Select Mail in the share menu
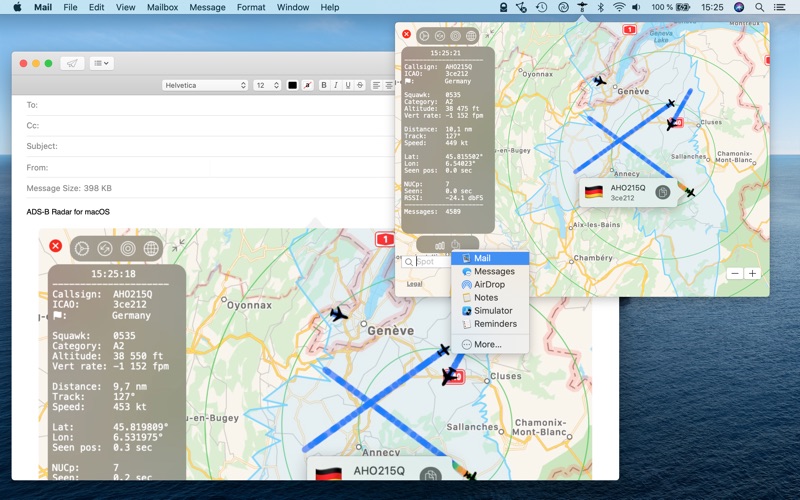 point(490,258)
